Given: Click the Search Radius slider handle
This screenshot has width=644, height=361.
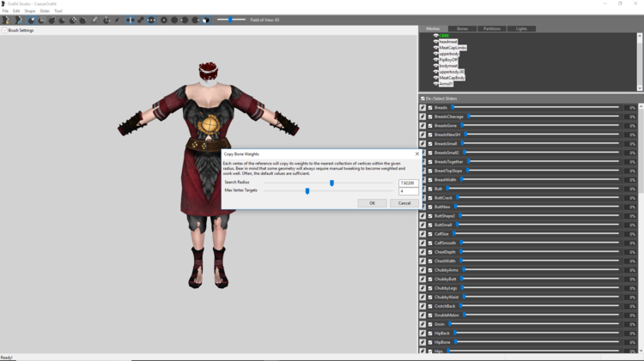Looking at the screenshot, I should point(331,183).
